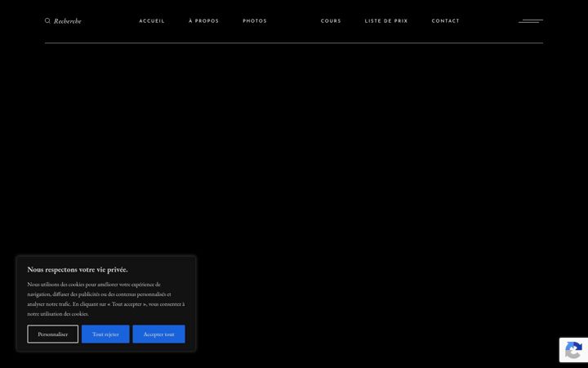This screenshot has width=588, height=368.
Task: Go to the Contact page
Action: pyautogui.click(x=446, y=21)
